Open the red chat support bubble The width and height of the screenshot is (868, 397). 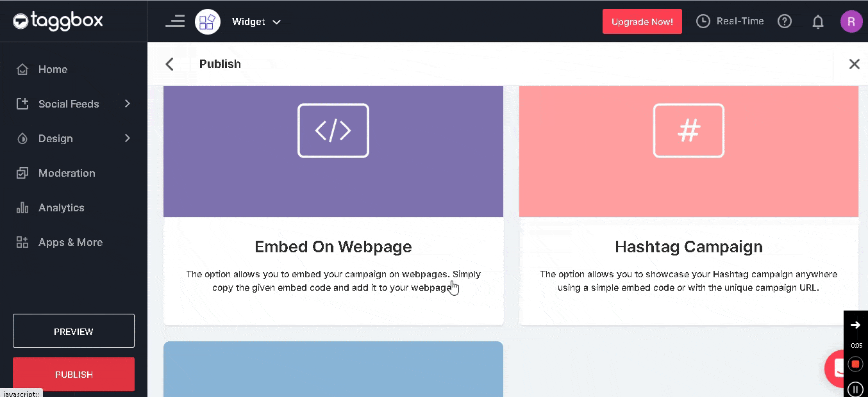pyautogui.click(x=836, y=369)
